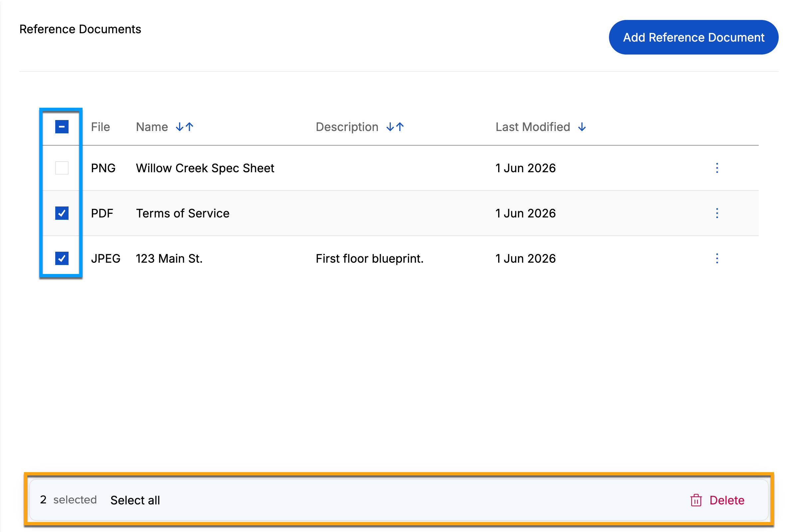Click the PDF file type cell
Viewport: 798px width, 532px height.
102,213
